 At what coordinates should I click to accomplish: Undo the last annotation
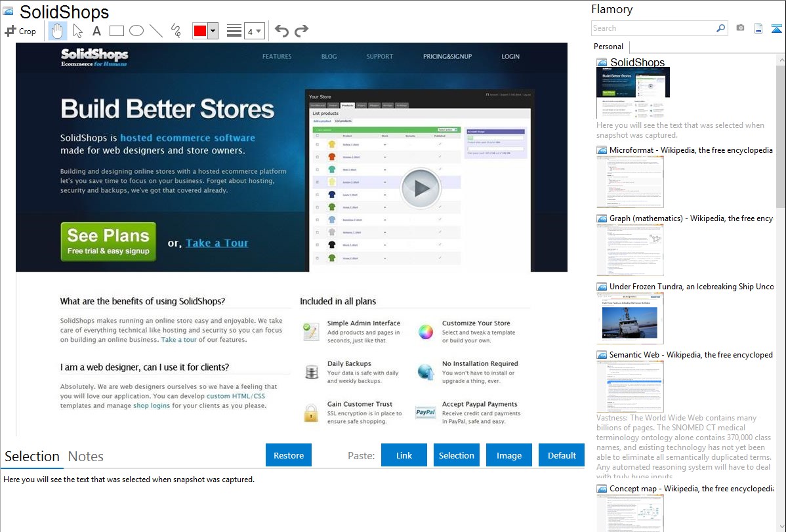pos(281,31)
